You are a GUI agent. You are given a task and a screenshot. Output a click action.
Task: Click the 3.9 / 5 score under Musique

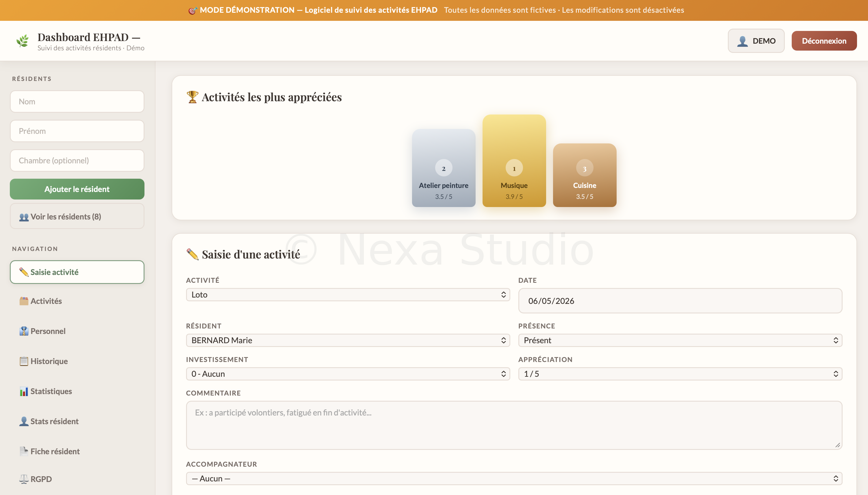[x=514, y=197]
